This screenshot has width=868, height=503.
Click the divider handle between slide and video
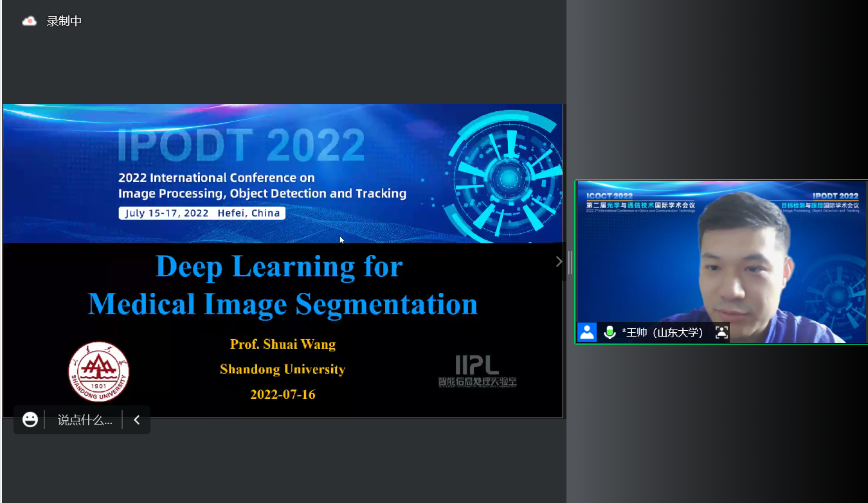click(570, 262)
